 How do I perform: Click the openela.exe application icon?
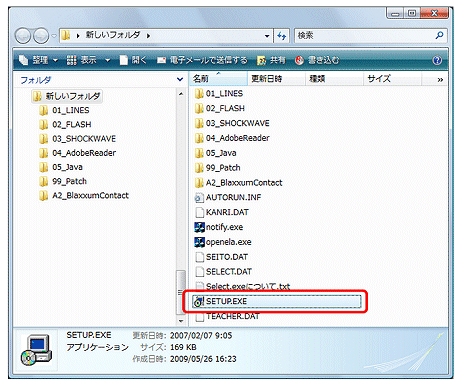point(199,242)
